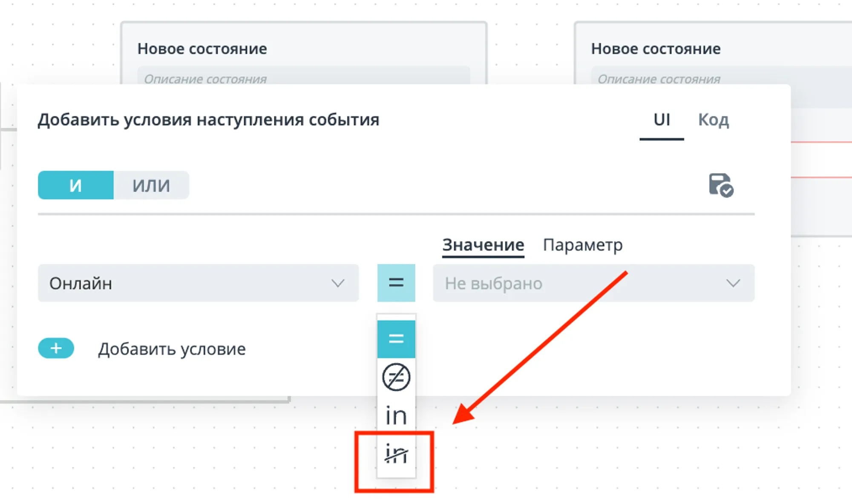Select the equals operator in dropdown list

[396, 339]
